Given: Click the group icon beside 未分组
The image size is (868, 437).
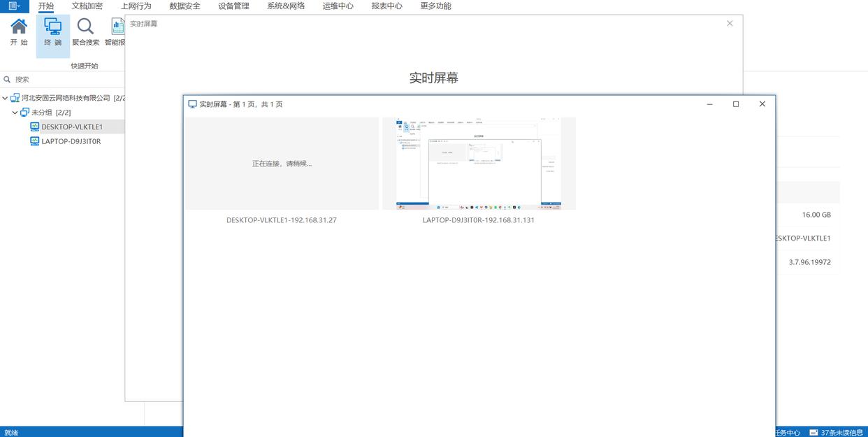Looking at the screenshot, I should (x=25, y=113).
